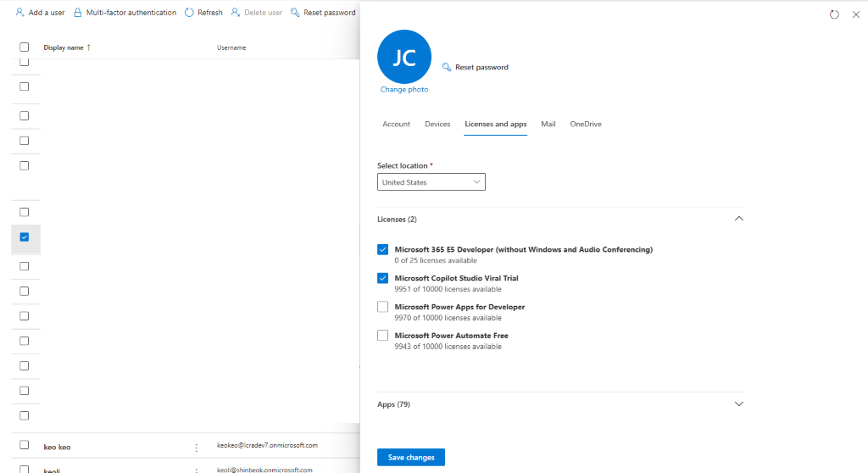
Task: Click '9970 of 10000 licenses available' text
Action: pos(448,318)
